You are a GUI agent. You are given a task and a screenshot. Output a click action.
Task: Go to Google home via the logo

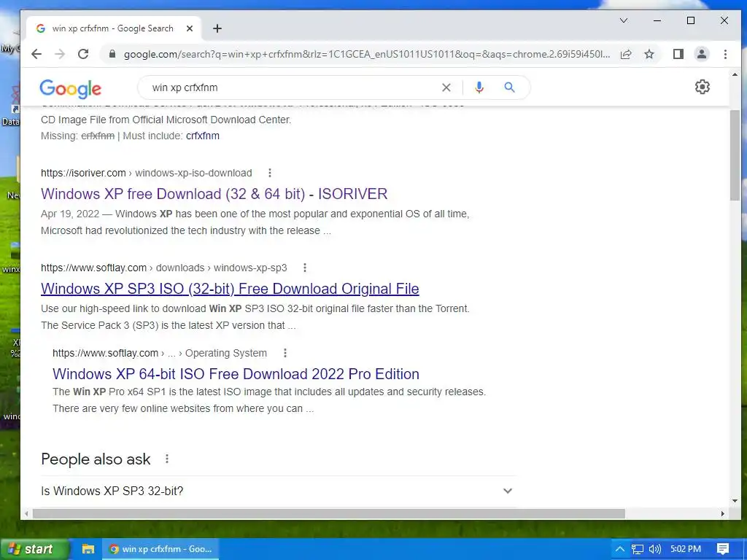[71, 89]
